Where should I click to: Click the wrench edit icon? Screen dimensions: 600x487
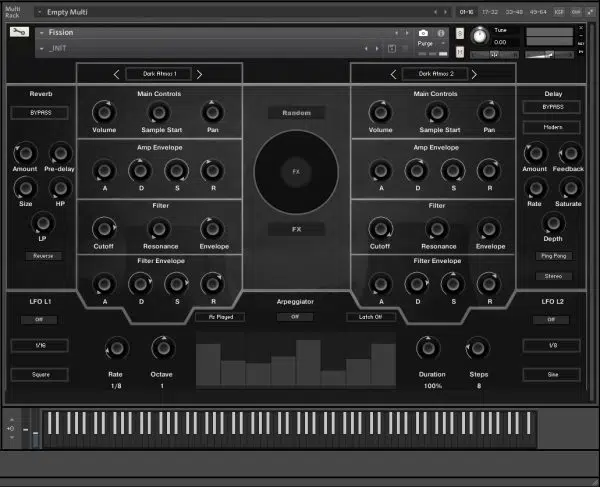(19, 32)
